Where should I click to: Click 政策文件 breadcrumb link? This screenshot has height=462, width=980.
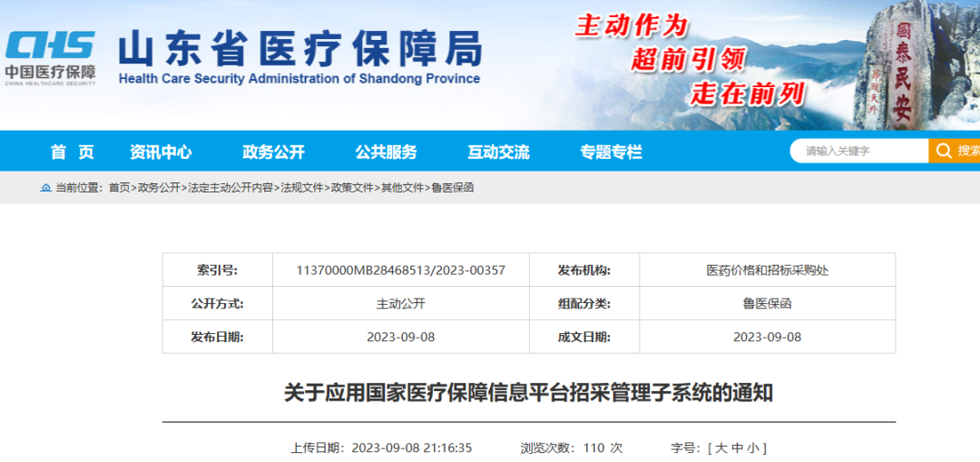click(x=352, y=188)
